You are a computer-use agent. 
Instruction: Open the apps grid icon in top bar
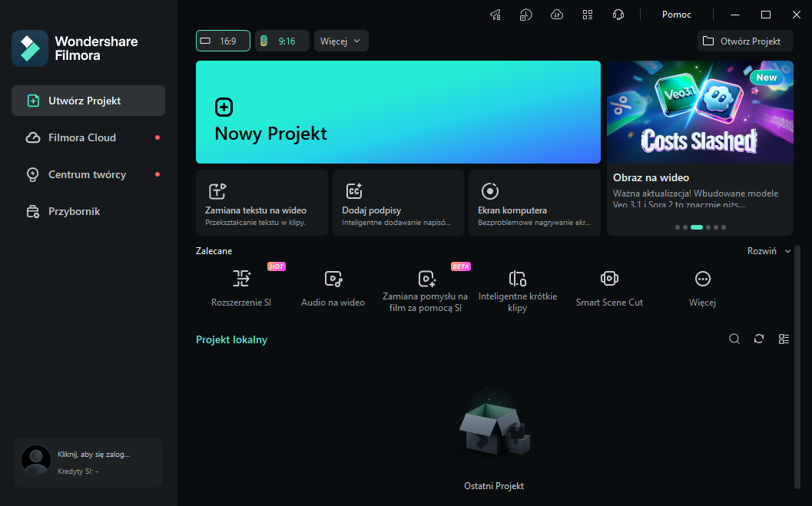587,15
